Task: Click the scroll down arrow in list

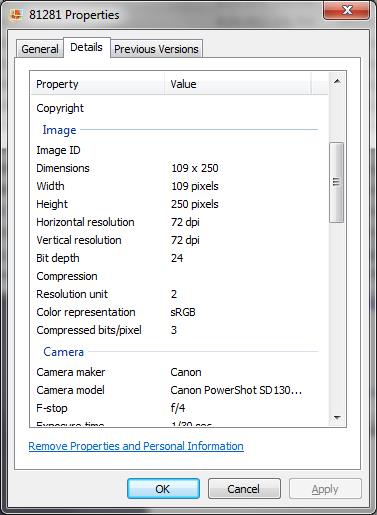Action: [x=337, y=417]
